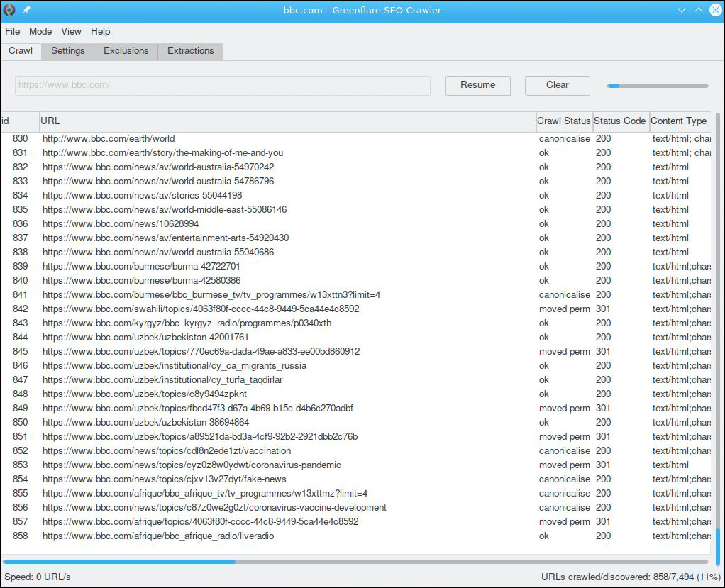Image resolution: width=725 pixels, height=588 pixels.
Task: Click Speed: 0 URL/s status text
Action: tap(38, 577)
